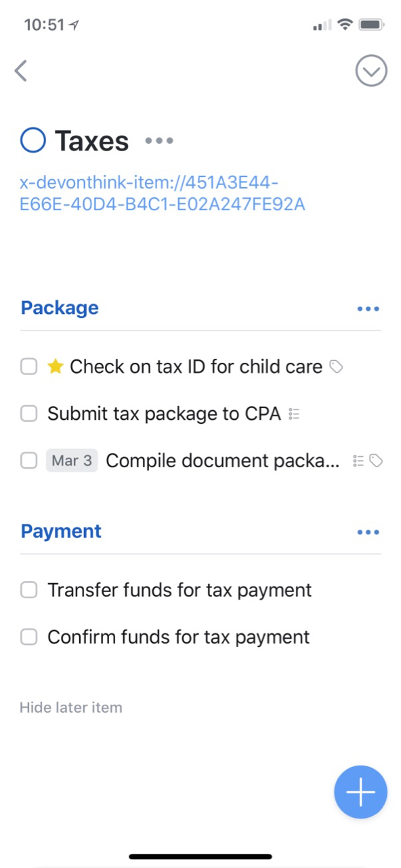Screen dimensions: 401x868
Task: Tap the yellow star on child care task
Action: coord(56,367)
